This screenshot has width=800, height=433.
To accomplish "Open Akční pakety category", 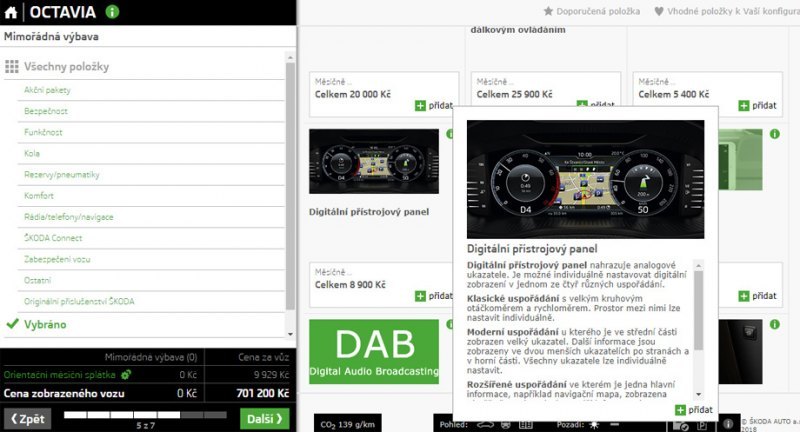I will [x=151, y=90].
